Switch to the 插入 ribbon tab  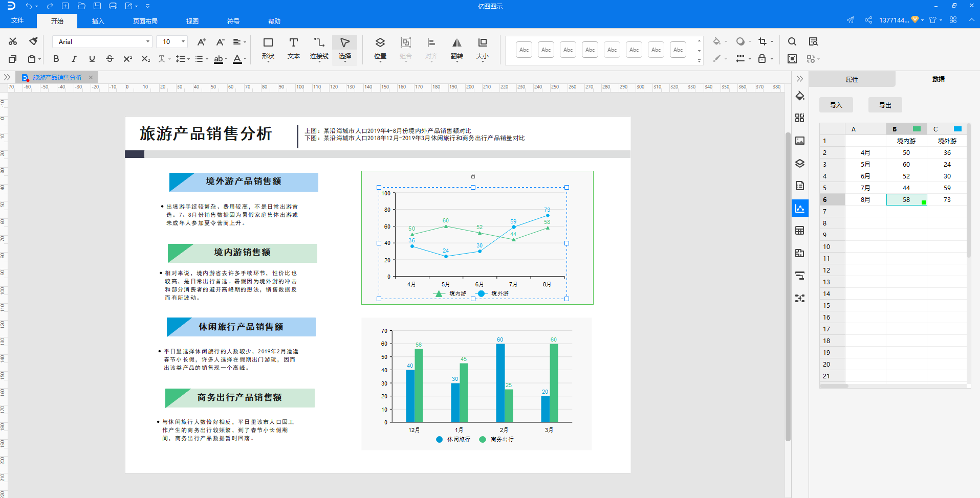click(x=98, y=21)
